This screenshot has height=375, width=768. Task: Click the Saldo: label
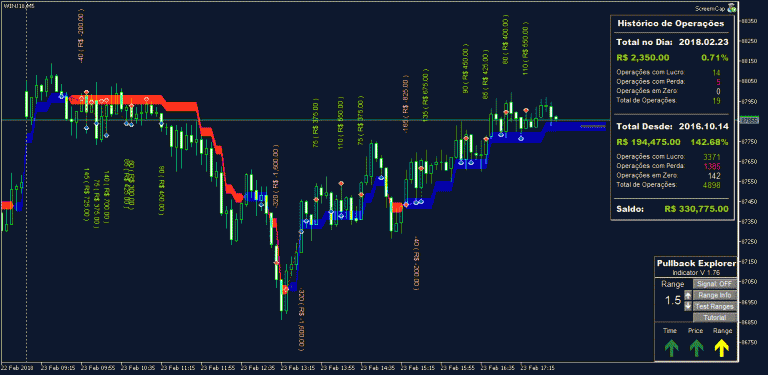pos(630,209)
